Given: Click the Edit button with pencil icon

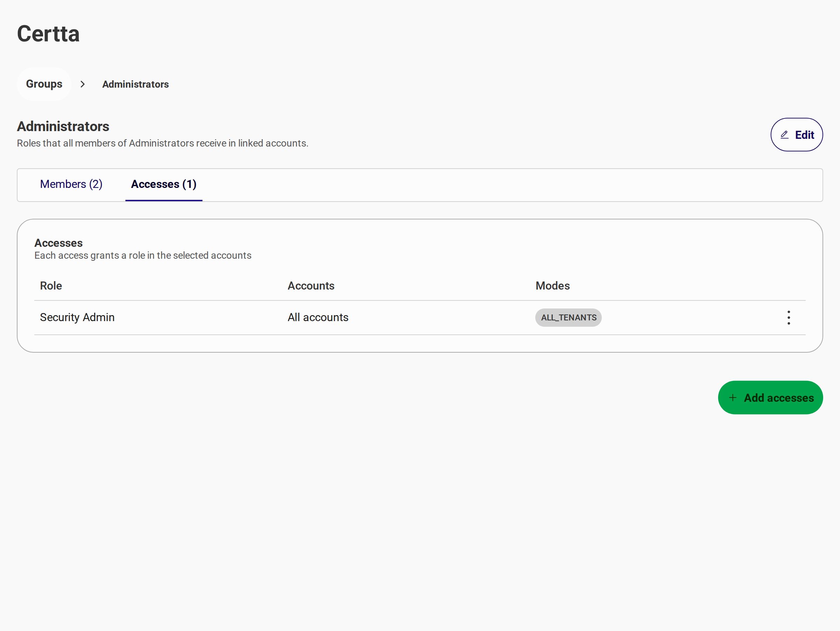Looking at the screenshot, I should click(x=796, y=135).
